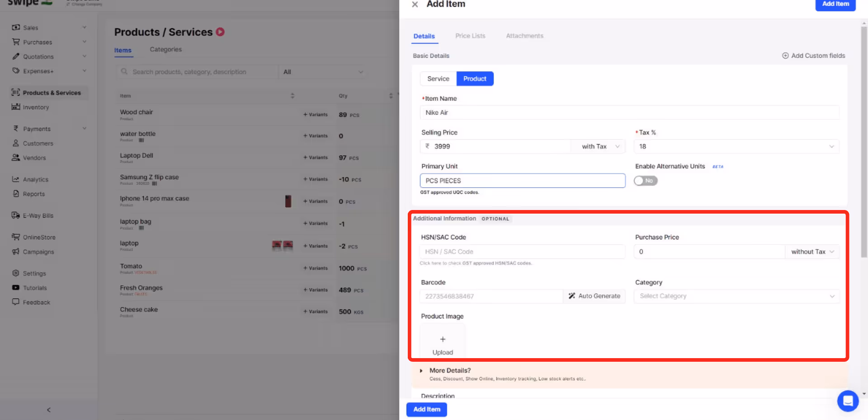Toggle Enable Alternative Units switch
Viewport: 868px width, 420px height.
click(646, 181)
